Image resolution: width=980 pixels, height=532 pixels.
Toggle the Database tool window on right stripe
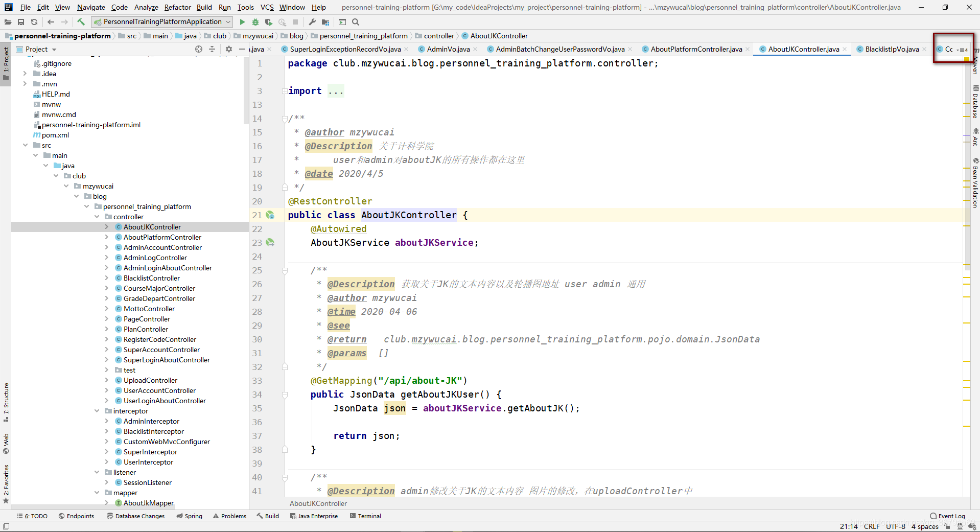pos(975,102)
